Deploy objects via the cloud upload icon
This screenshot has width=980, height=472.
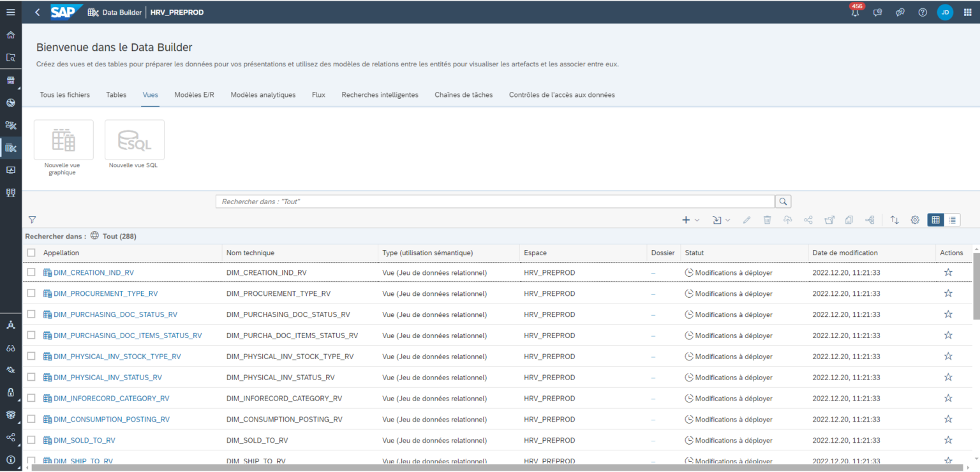pyautogui.click(x=787, y=219)
